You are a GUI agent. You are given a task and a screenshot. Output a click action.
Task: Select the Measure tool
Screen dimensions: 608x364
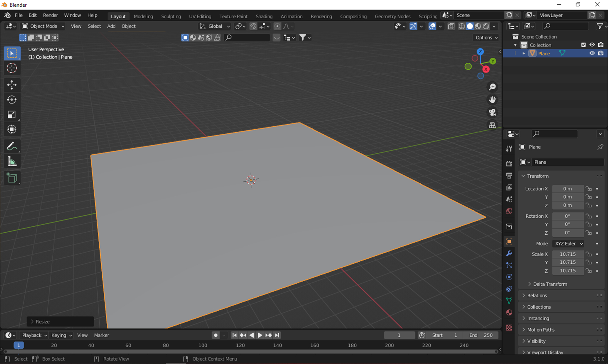(x=12, y=161)
